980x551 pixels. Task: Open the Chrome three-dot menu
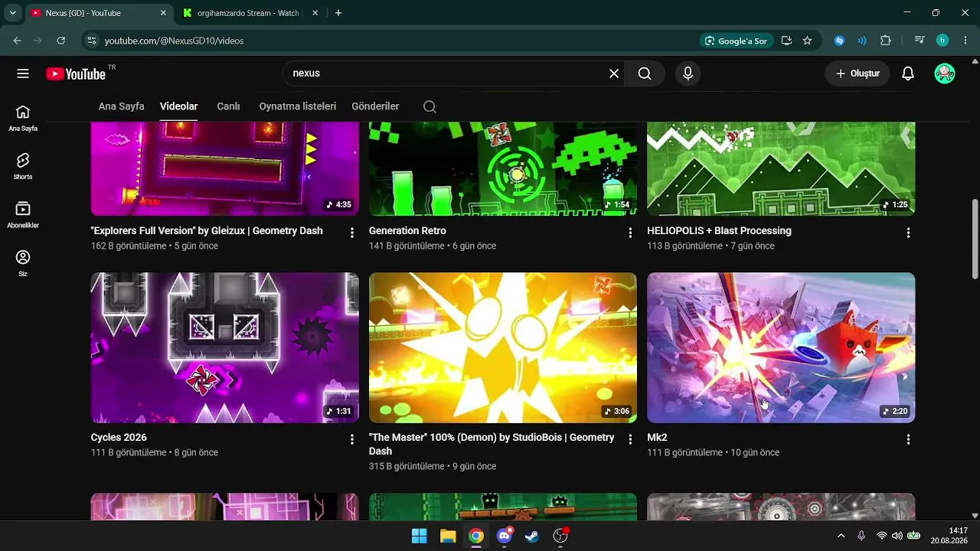pos(965,41)
